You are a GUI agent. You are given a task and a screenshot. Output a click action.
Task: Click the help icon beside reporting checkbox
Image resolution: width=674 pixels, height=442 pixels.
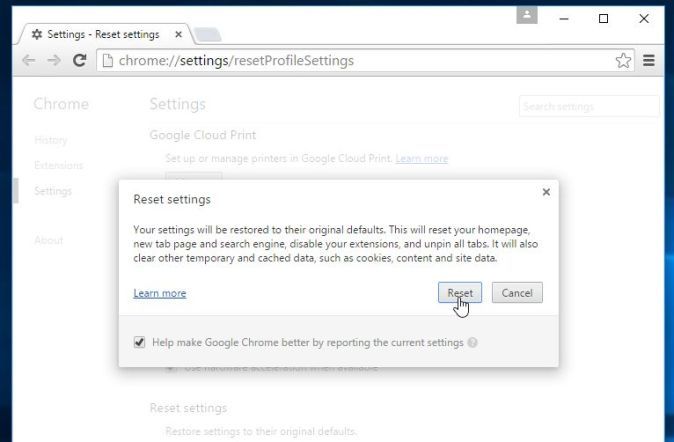[x=472, y=342]
